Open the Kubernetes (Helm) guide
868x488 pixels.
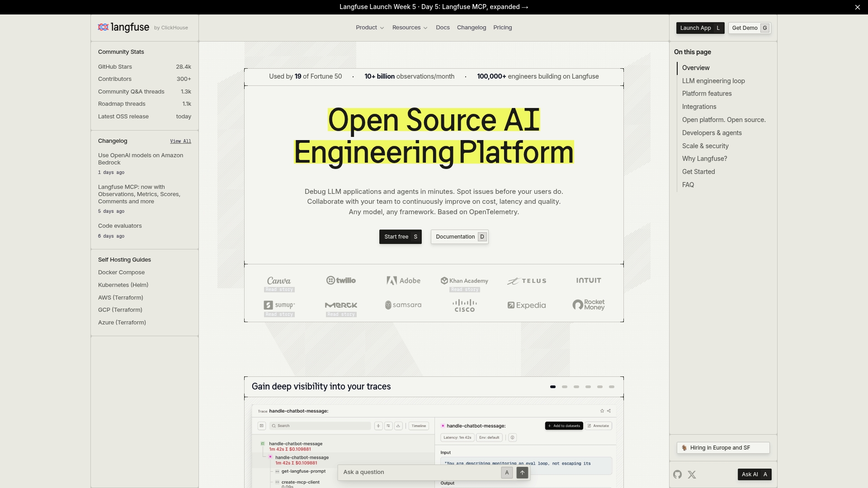(x=123, y=285)
